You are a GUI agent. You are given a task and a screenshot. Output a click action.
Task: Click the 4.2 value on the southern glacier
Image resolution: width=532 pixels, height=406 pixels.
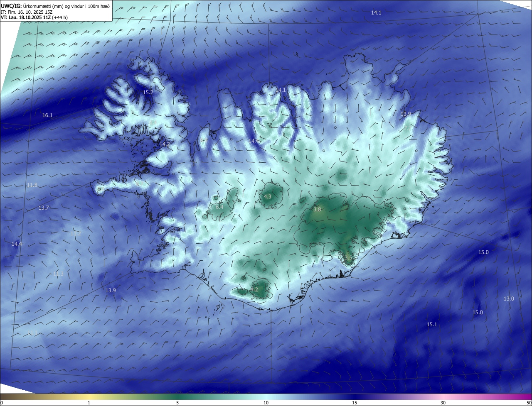click(x=254, y=289)
